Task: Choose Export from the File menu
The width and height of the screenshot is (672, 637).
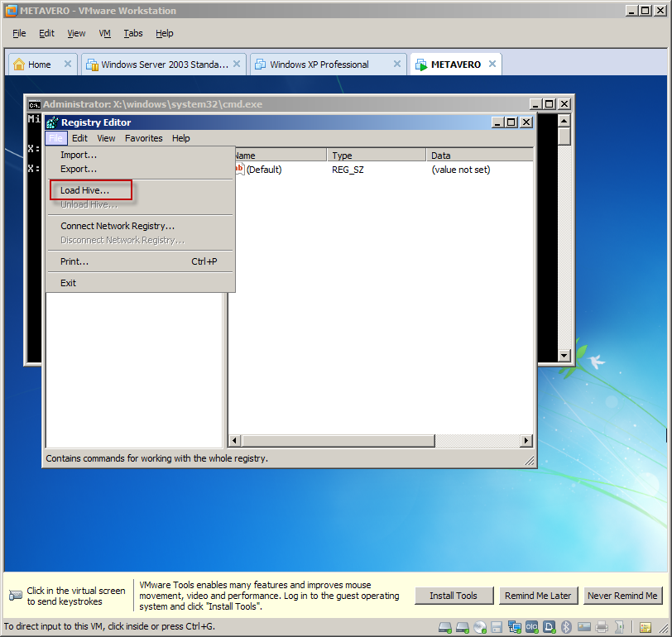Action: point(79,169)
